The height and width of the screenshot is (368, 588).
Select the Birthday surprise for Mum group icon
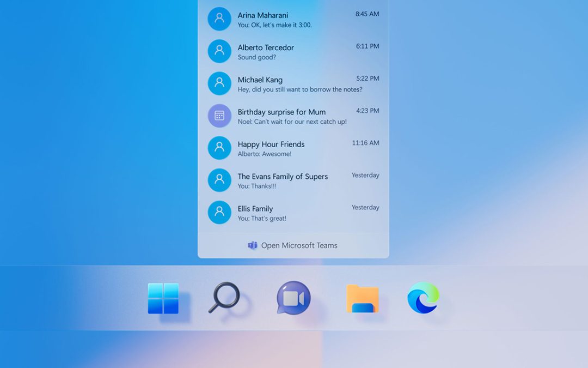(219, 116)
